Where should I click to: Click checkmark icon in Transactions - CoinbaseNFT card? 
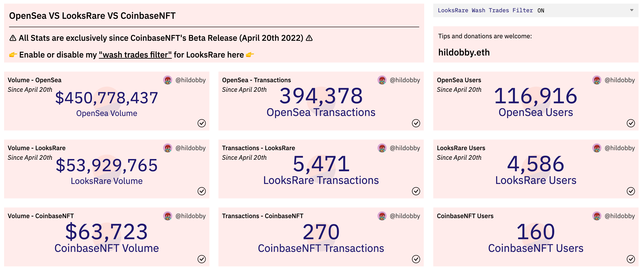click(x=416, y=259)
